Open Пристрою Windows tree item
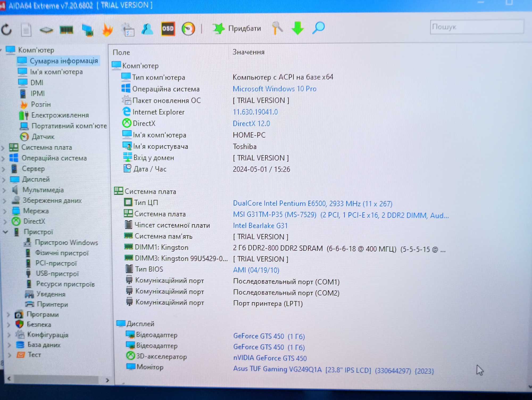 (66, 243)
